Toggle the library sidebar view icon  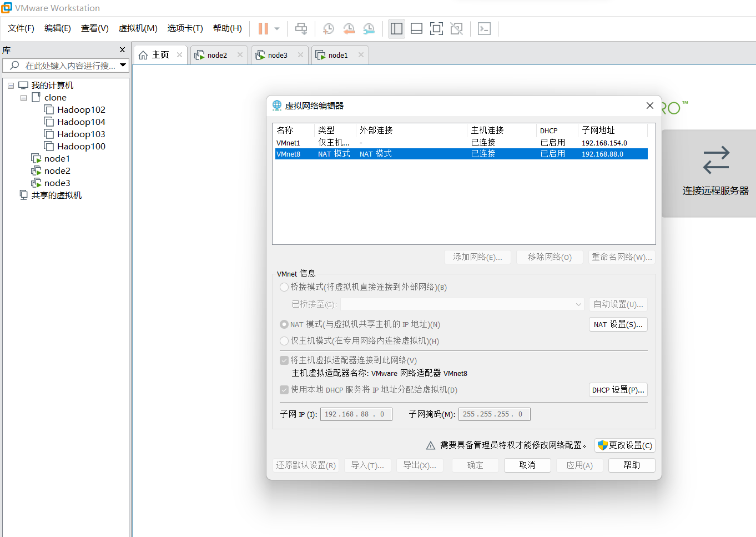click(396, 28)
